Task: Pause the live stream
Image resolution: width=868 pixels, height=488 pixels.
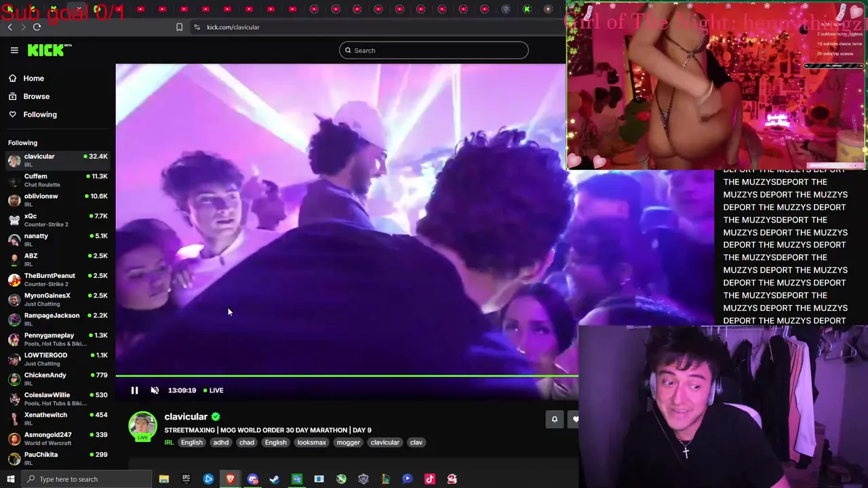Action: tap(134, 390)
